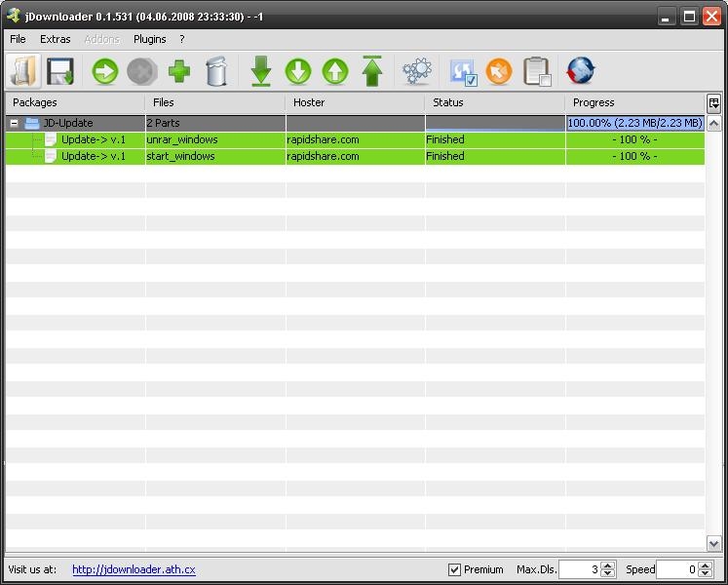Sort by the Hoster column header
The width and height of the screenshot is (728, 585).
(355, 102)
